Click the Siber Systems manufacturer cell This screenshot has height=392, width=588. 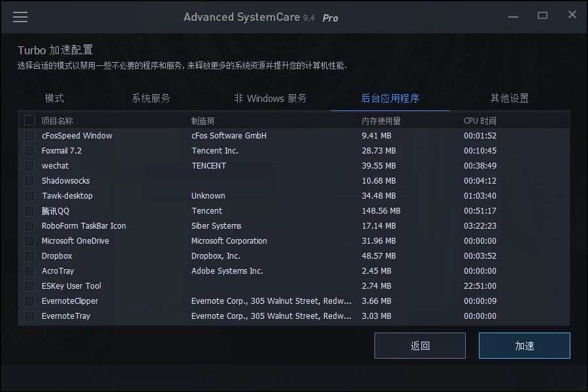point(216,226)
